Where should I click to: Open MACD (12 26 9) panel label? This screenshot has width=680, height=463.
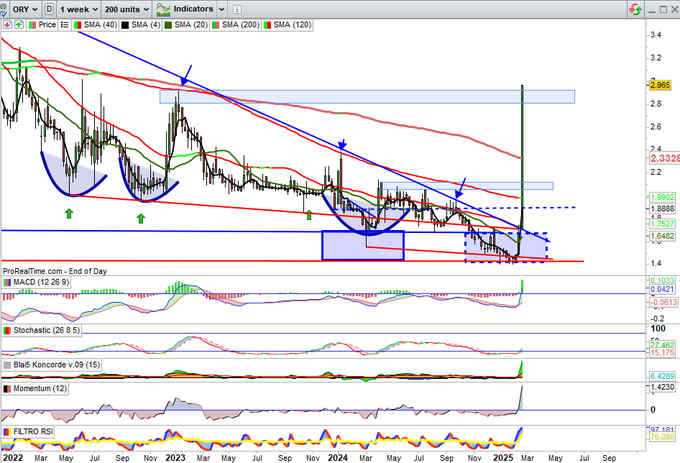click(x=41, y=282)
